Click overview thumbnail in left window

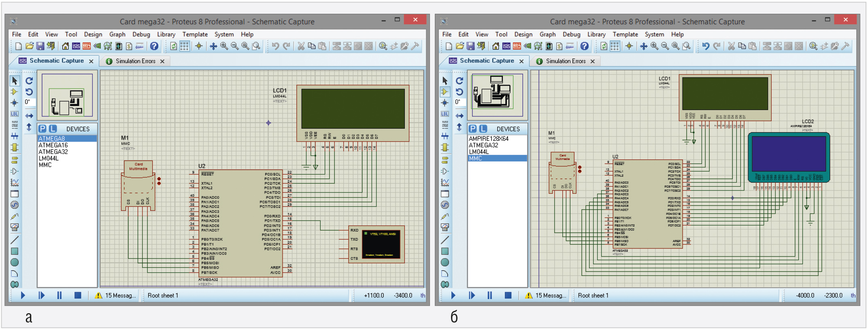[67, 96]
